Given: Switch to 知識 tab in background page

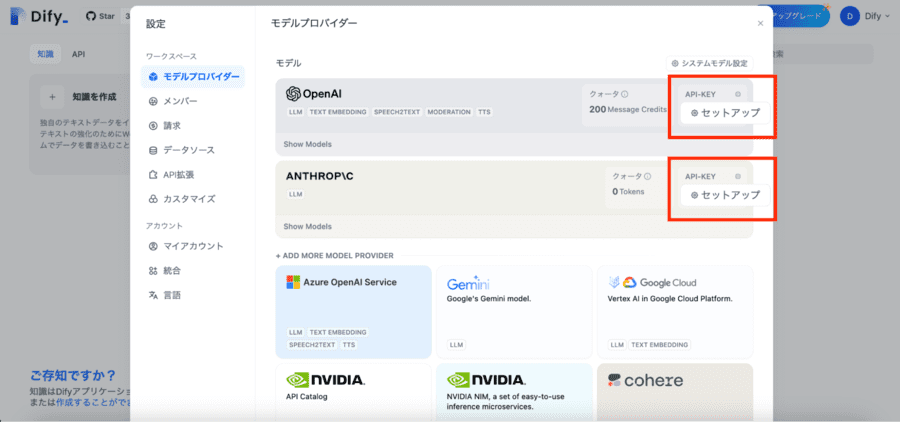Looking at the screenshot, I should coord(45,54).
